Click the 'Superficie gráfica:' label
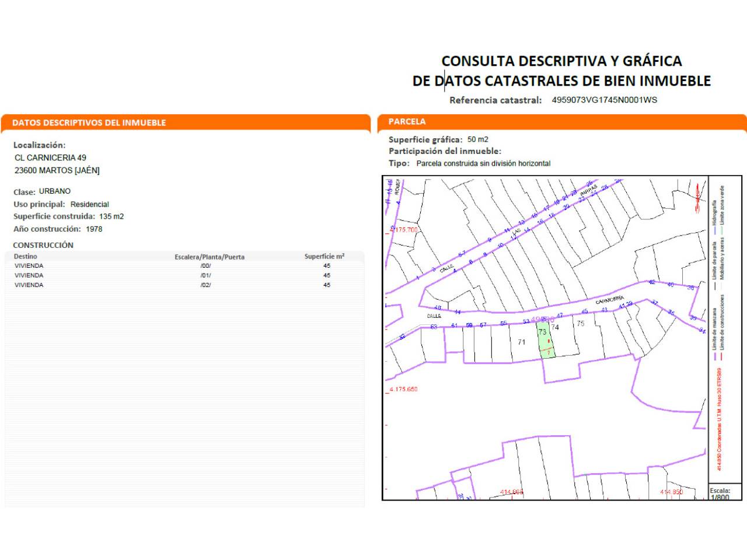The height and width of the screenshot is (560, 747). [425, 139]
